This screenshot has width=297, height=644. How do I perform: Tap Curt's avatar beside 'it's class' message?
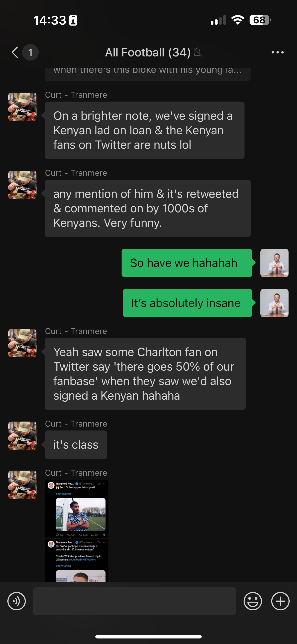(22, 436)
